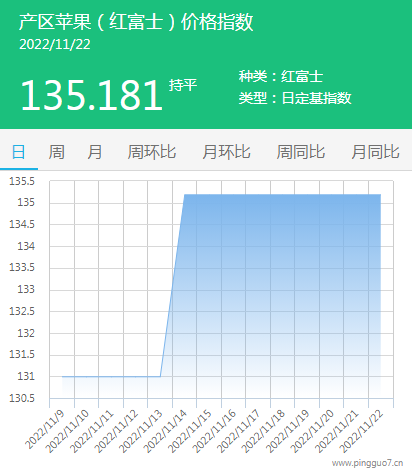Click the www.pingguo7.cn watermark link

[x=367, y=463]
